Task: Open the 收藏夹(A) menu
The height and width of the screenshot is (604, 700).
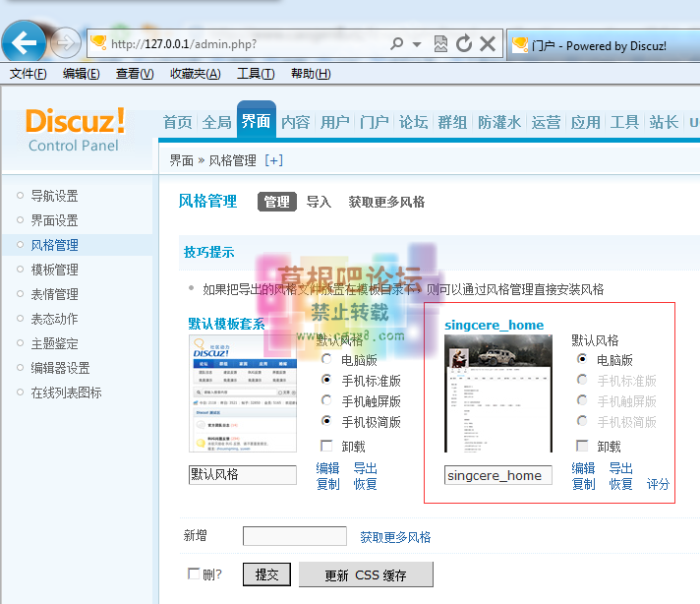Action: [x=196, y=73]
